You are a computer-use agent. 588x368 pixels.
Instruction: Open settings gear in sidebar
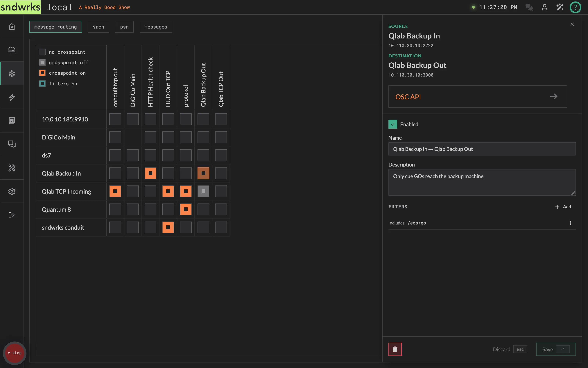[x=12, y=191]
